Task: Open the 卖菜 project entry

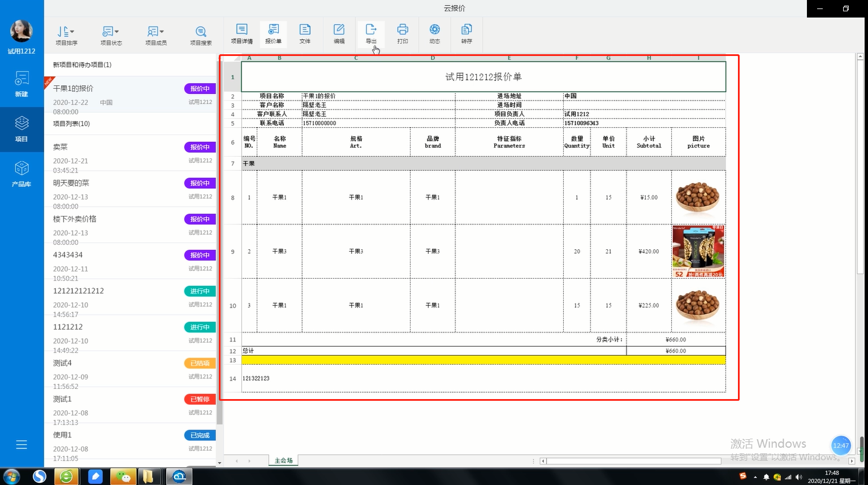Action: point(130,153)
